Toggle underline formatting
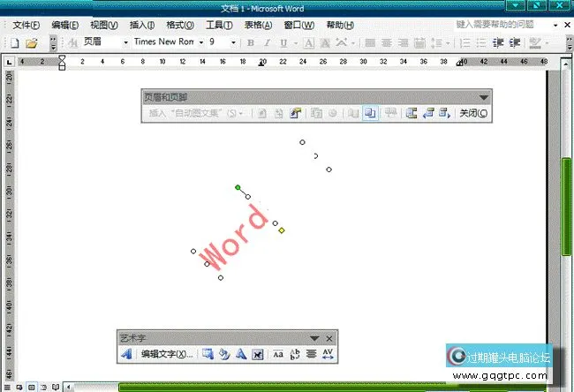574x392 pixels. (x=283, y=43)
